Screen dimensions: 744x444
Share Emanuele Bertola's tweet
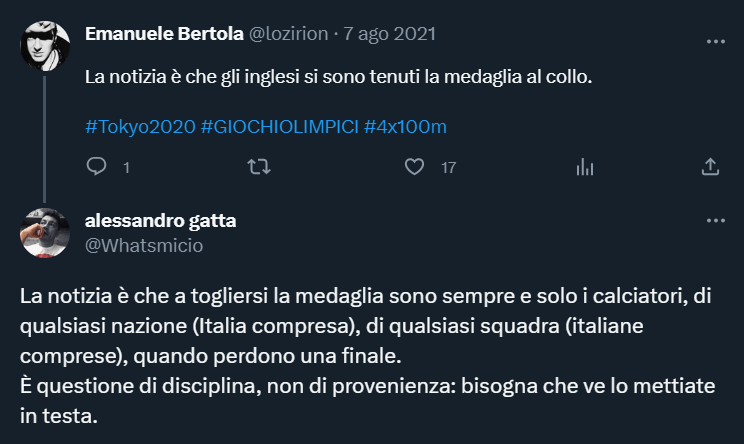[x=711, y=167]
